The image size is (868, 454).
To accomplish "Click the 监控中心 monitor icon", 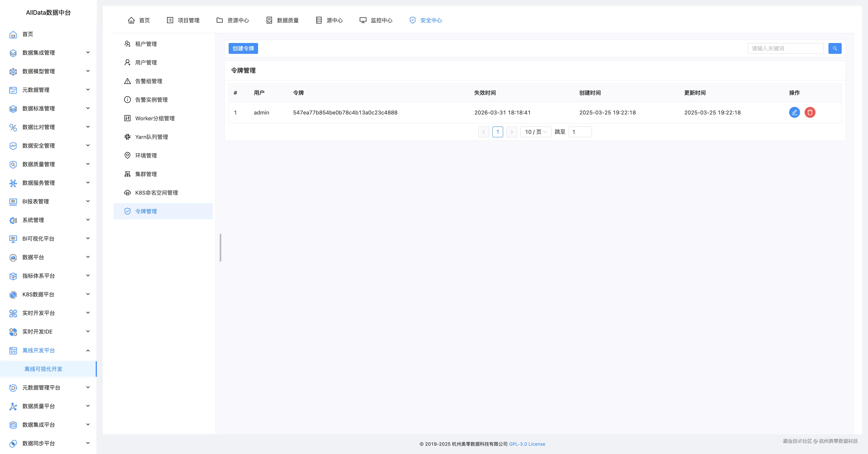I will (x=363, y=20).
